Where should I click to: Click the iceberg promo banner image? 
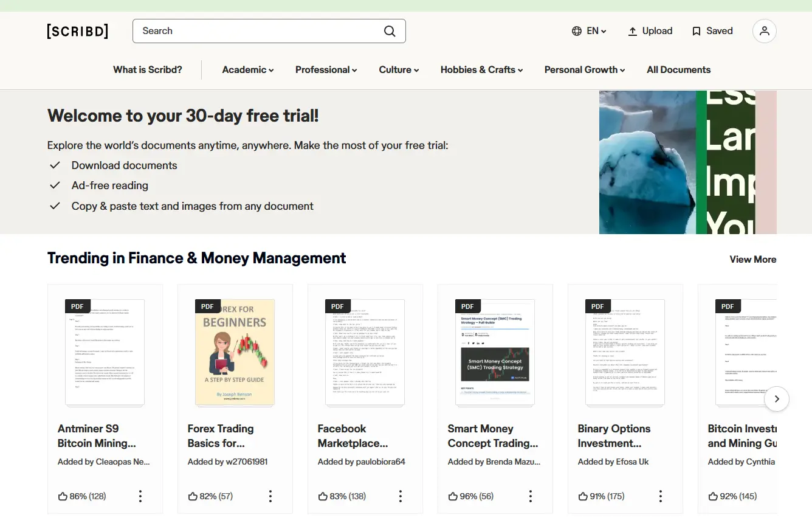point(688,162)
